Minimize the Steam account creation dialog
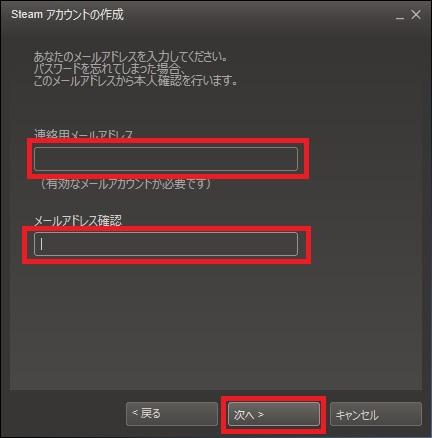The width and height of the screenshot is (432, 438). click(400, 17)
